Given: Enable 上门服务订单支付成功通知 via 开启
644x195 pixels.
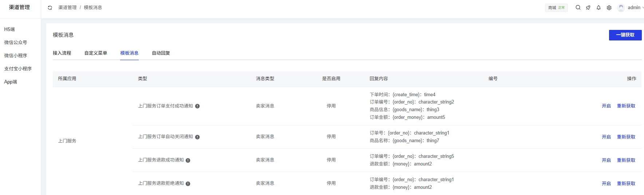Looking at the screenshot, I should click(x=606, y=106).
